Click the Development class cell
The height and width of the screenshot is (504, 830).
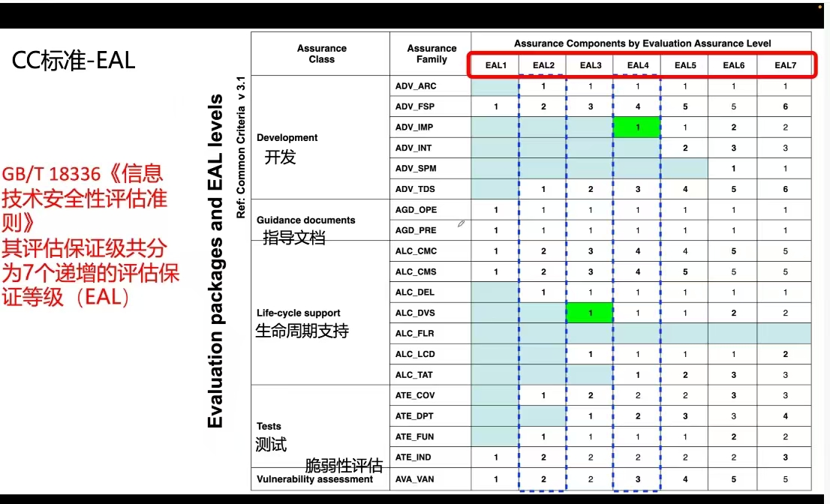coord(287,138)
